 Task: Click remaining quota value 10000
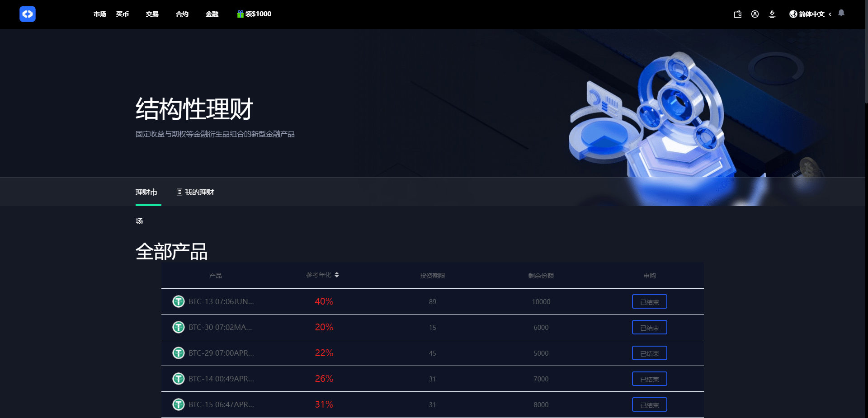click(541, 302)
